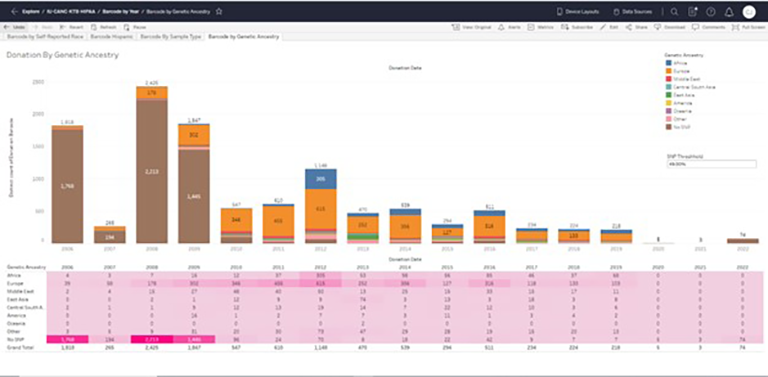Open the notifications bell icon

[x=729, y=12]
